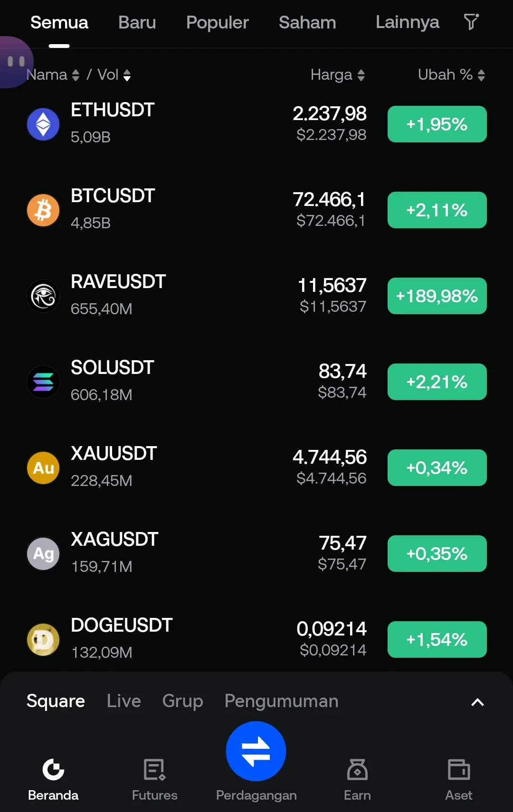
Task: Tap the Ethereum coin icon
Action: click(x=43, y=124)
